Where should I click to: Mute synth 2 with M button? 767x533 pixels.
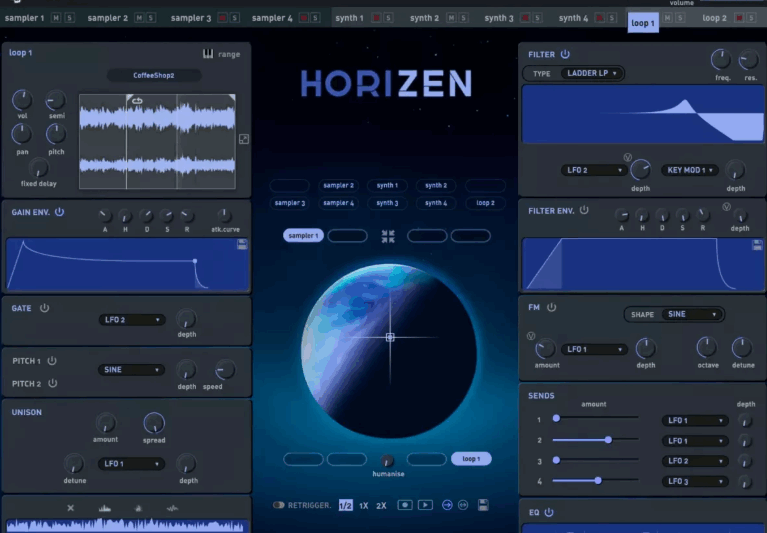click(x=451, y=18)
